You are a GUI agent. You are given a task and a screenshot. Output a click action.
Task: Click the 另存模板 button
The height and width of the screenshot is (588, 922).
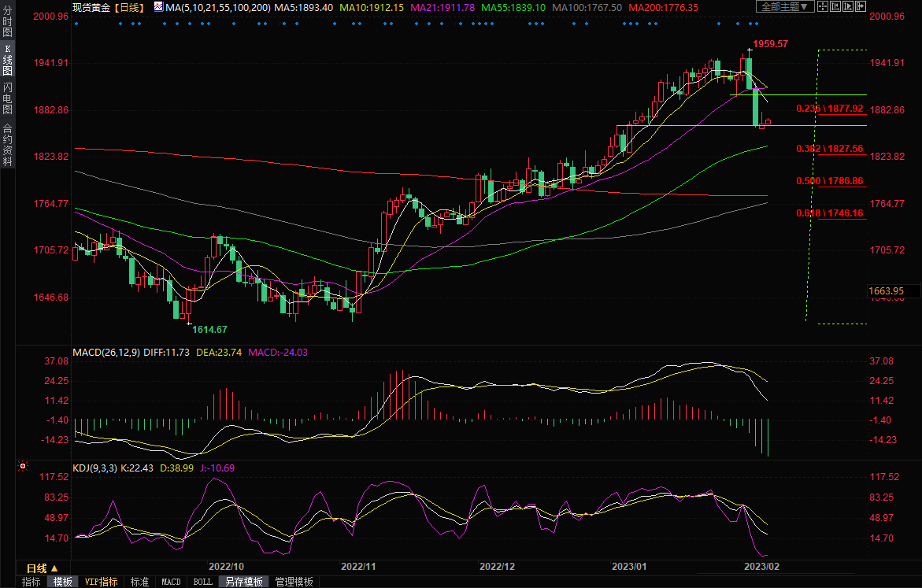[x=243, y=582]
